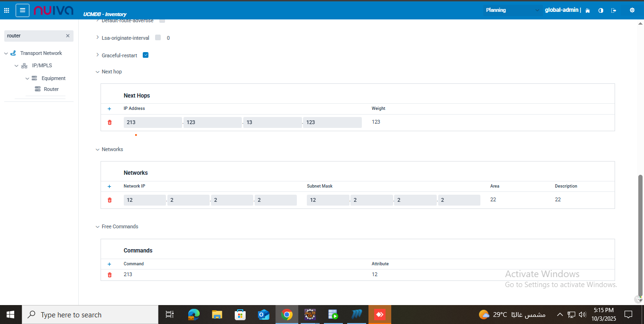Screen dimensions: 644x324
Task: Edit next hop second octet 123
Action: (x=212, y=122)
